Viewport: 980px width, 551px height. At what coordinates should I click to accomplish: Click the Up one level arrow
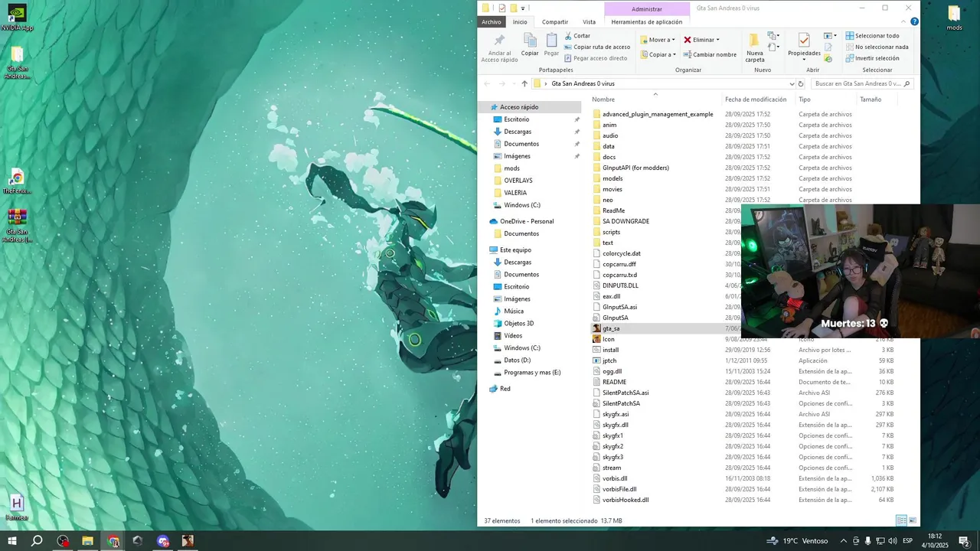pyautogui.click(x=524, y=83)
